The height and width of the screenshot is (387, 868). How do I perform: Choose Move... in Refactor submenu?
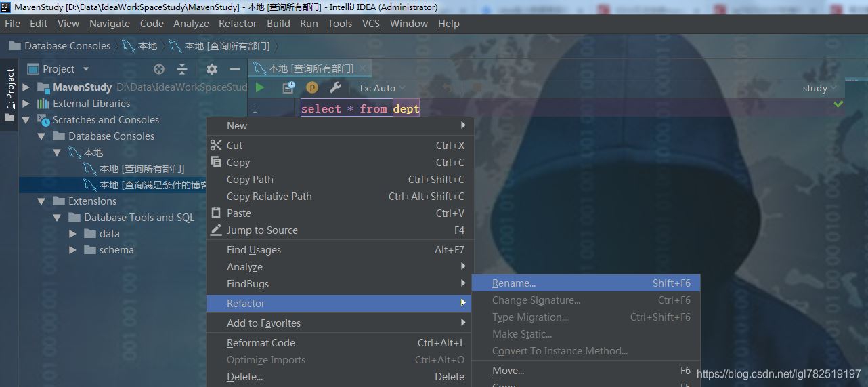coord(586,371)
